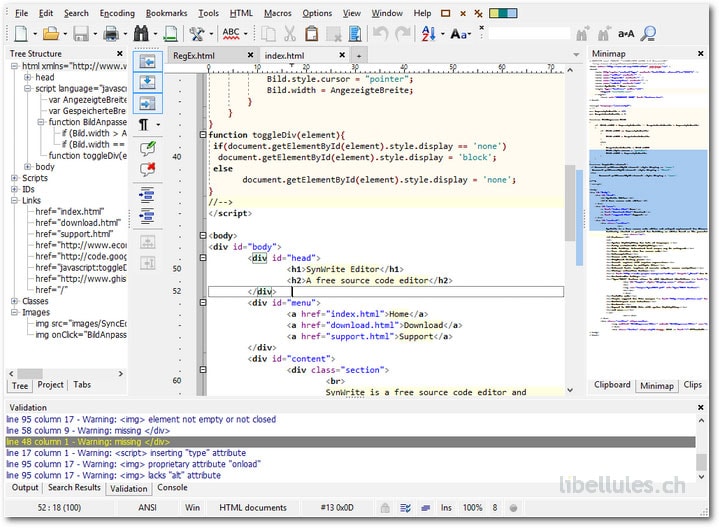Open dropdown arrow next to Print icon
719x528 pixels.
[125, 34]
